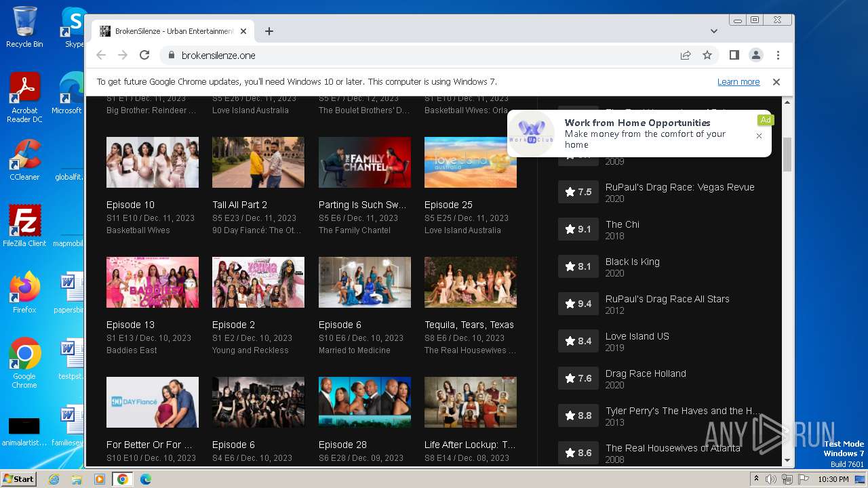This screenshot has height=488, width=868.
Task: Open Windows Explorer from the taskbar
Action: 77,479
